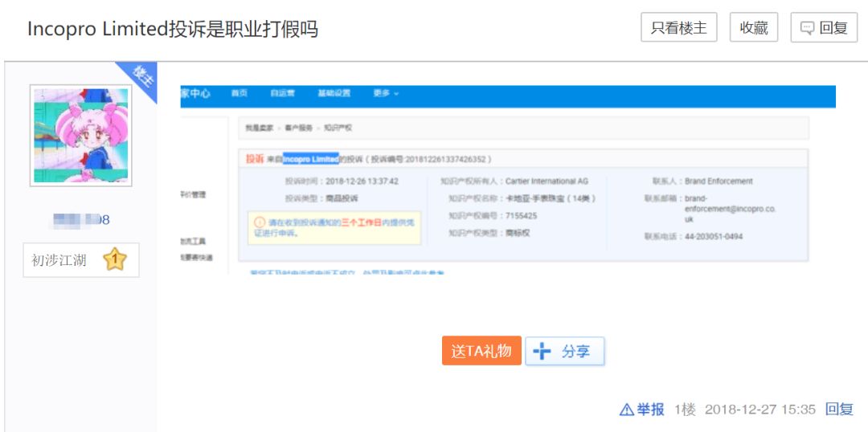Click the 只看楼主 button
868x432 pixels.
click(x=678, y=27)
